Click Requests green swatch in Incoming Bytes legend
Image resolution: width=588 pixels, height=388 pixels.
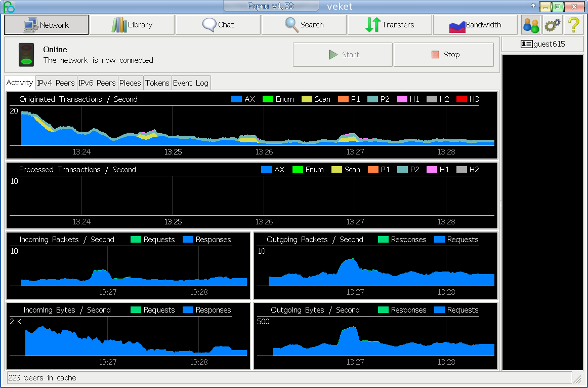tap(136, 310)
